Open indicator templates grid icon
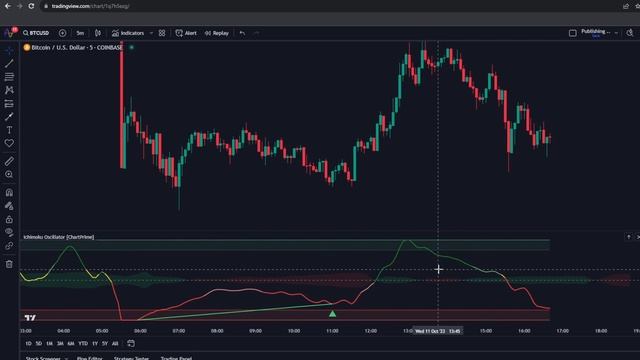 [162, 33]
